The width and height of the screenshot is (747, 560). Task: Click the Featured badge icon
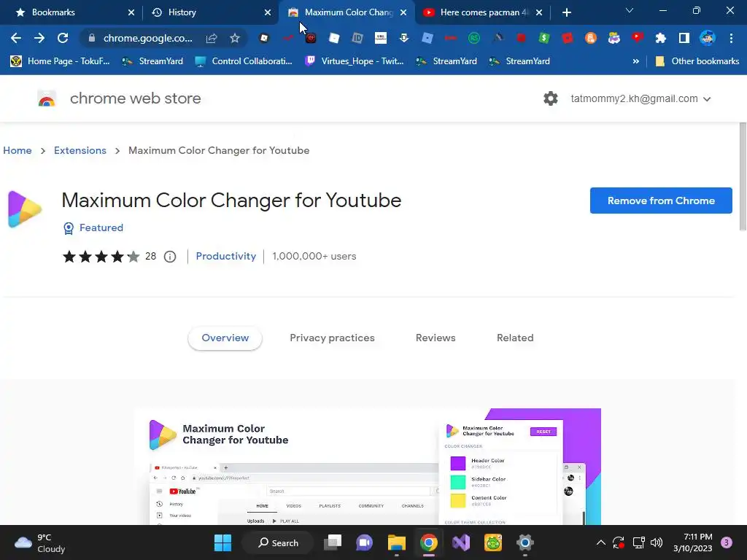(69, 228)
